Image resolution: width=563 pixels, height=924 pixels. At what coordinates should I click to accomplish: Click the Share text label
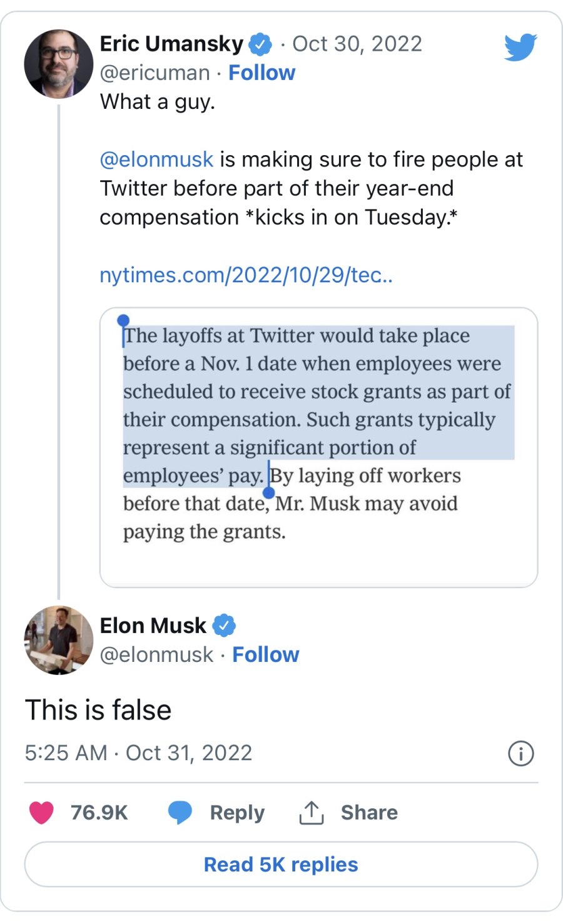point(369,812)
